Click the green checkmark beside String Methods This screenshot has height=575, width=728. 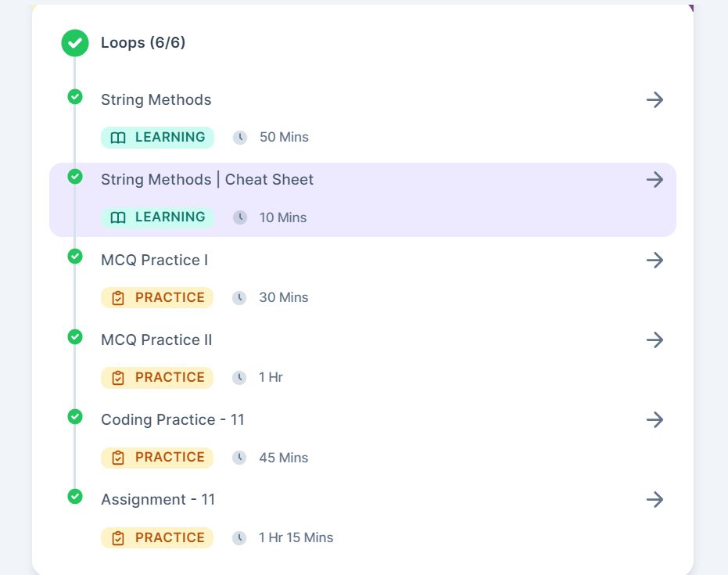(x=75, y=96)
